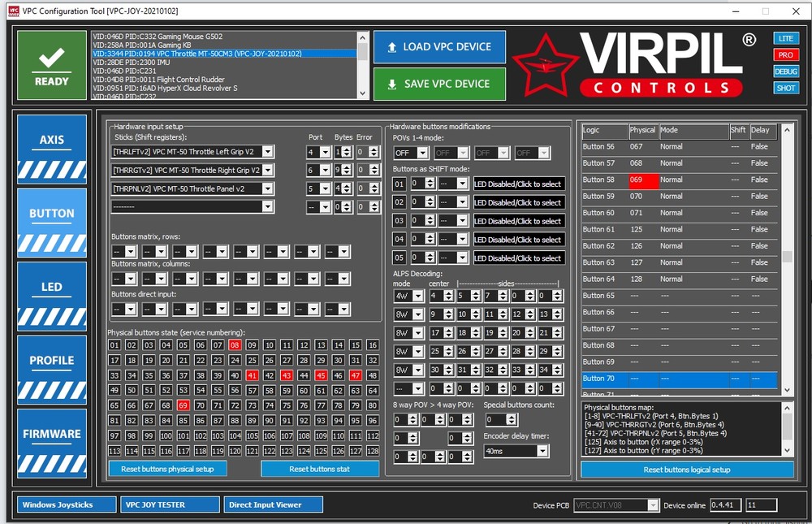Open Direct Input Viewer
812x524 pixels.
(x=274, y=505)
